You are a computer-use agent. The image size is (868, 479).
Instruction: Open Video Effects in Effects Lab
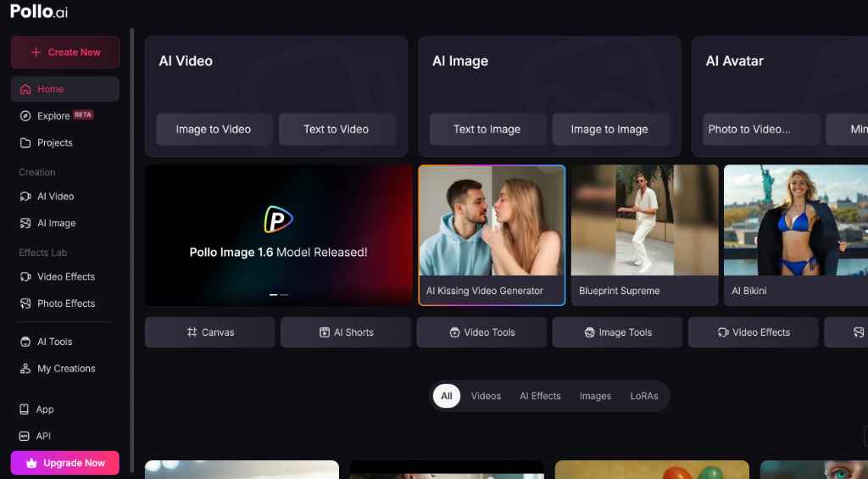(66, 277)
